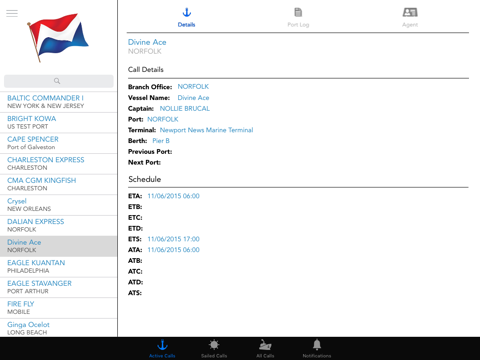This screenshot has height=360, width=480.
Task: Click ETA value 11/06/2015 06:00
Action: pos(173,196)
